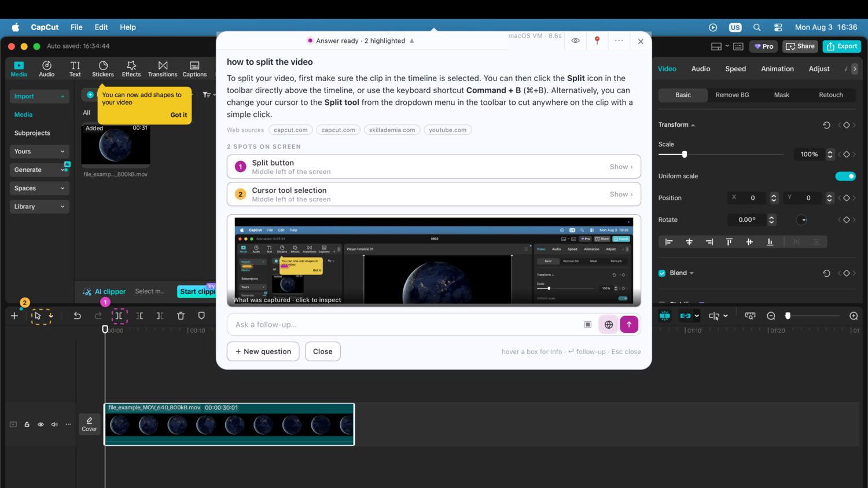This screenshot has width=868, height=488.
Task: Select the Split tool in timeline toolbar
Action: coord(119,316)
